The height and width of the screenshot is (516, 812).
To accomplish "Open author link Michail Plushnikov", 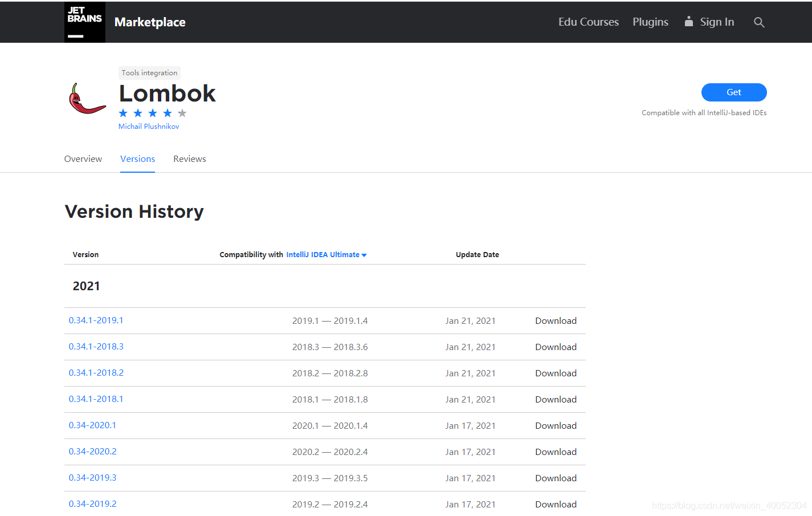I will pos(149,126).
